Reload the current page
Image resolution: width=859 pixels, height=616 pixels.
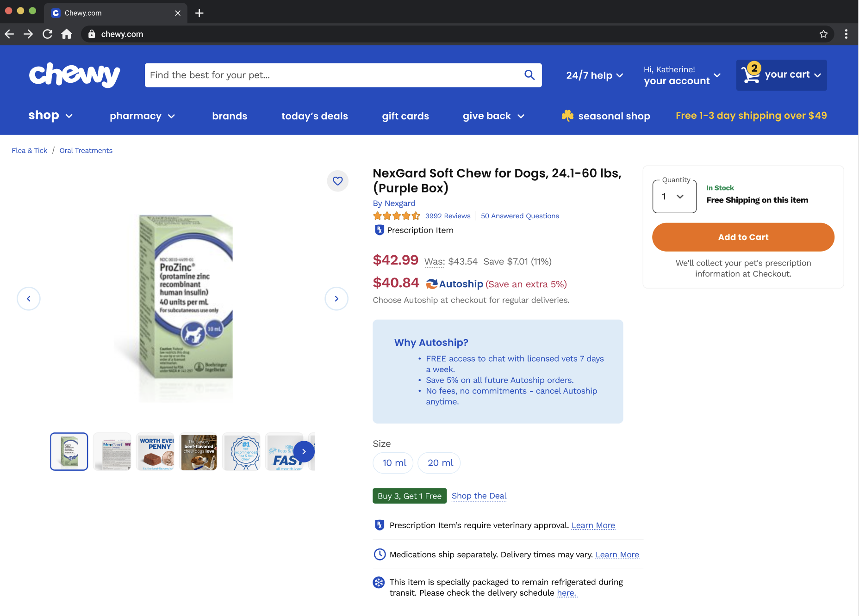pos(47,34)
